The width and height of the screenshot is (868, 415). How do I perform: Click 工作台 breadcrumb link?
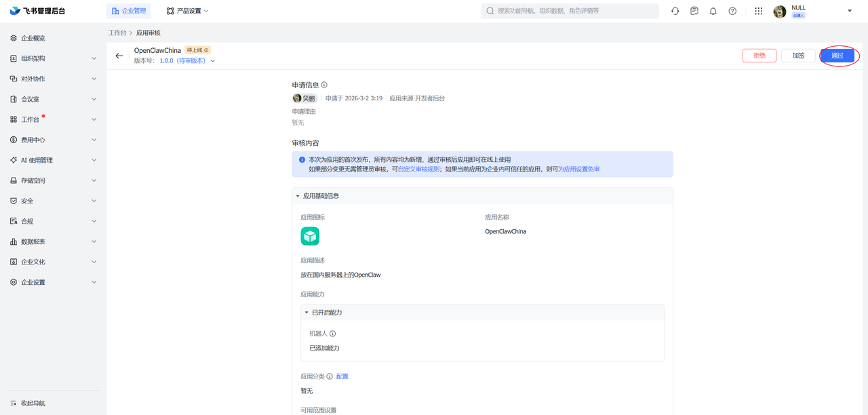118,33
